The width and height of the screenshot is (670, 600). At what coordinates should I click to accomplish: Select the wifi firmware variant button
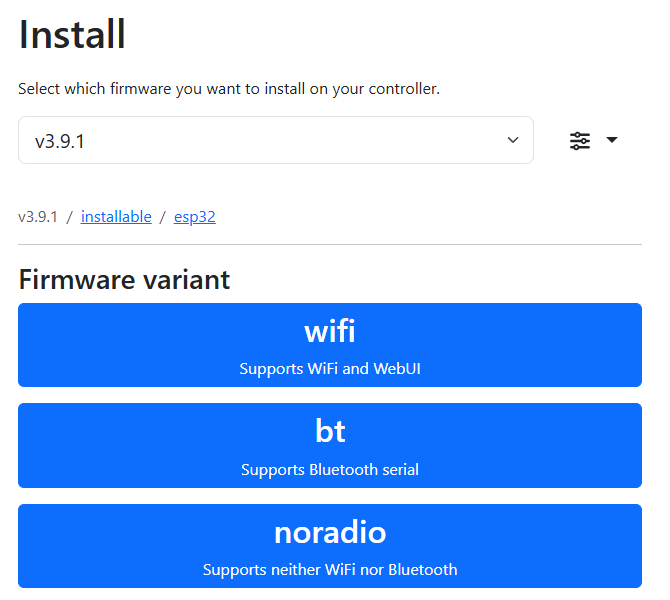point(330,345)
